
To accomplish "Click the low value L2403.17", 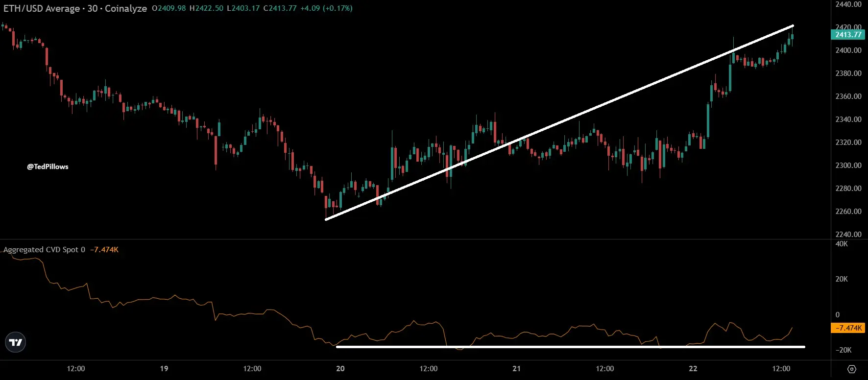I will (243, 8).
